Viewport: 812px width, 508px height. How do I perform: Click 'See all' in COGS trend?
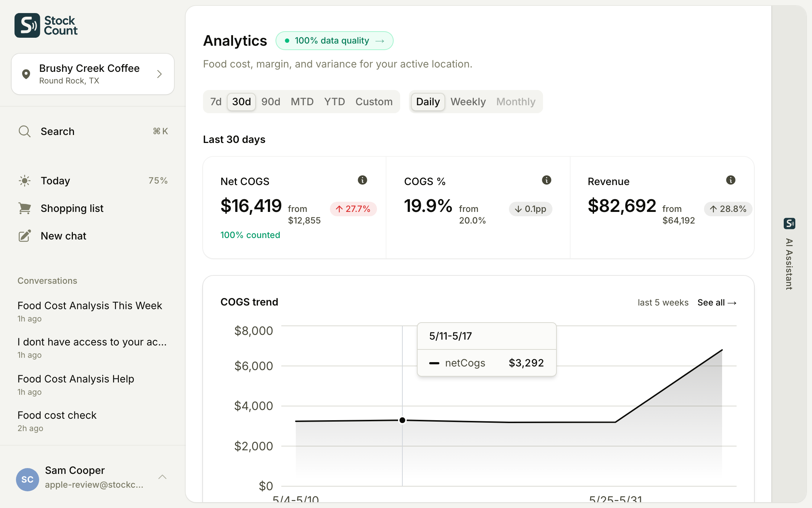click(717, 303)
